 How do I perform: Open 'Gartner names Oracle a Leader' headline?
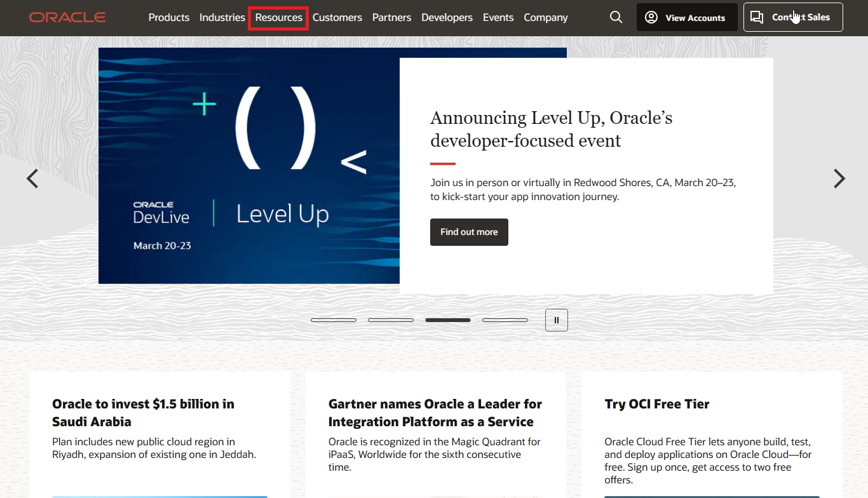pos(435,413)
